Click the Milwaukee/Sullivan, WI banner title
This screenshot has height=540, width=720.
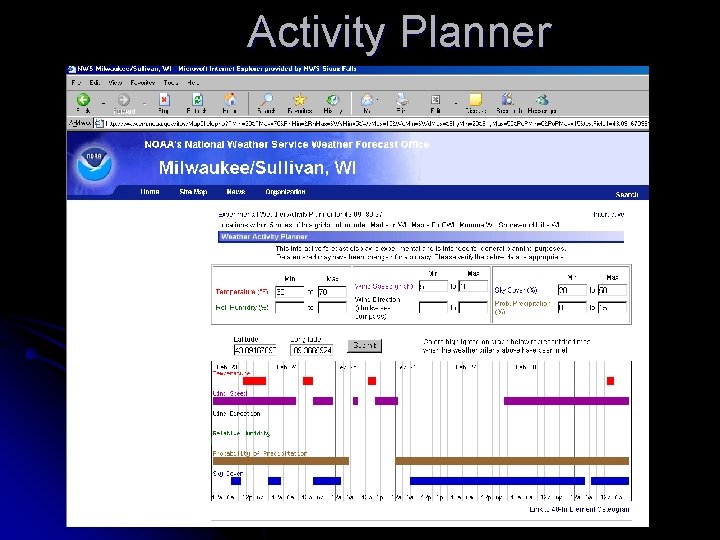(258, 168)
